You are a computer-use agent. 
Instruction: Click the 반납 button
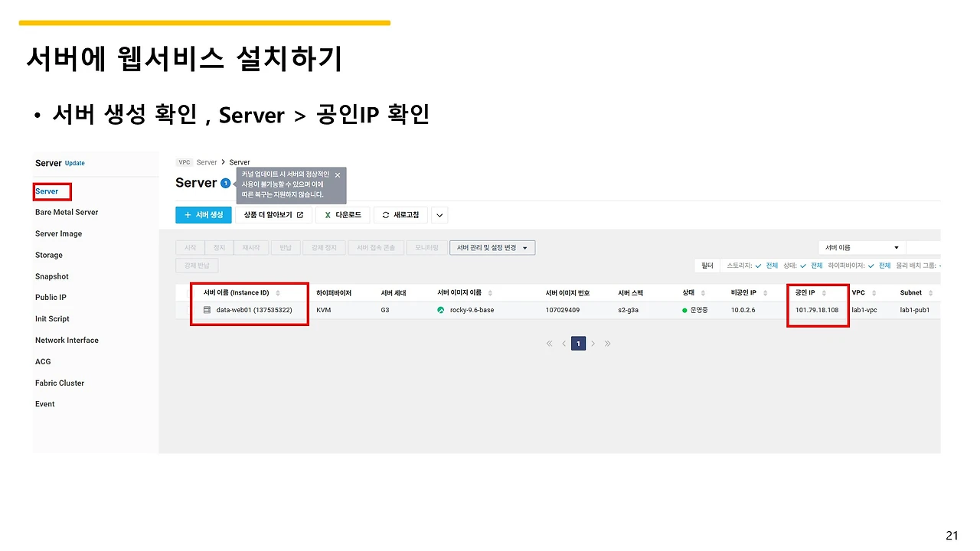click(285, 248)
